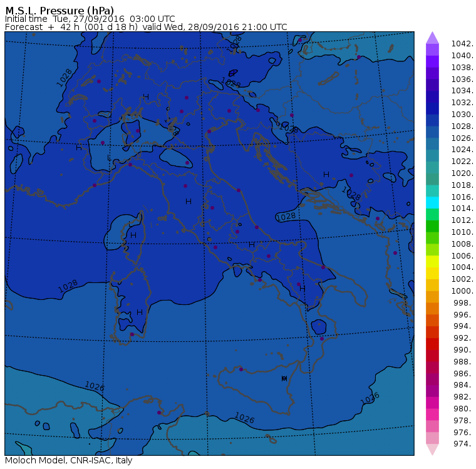Click the legend value '998.'
The image size is (476, 469).
[x=463, y=303]
